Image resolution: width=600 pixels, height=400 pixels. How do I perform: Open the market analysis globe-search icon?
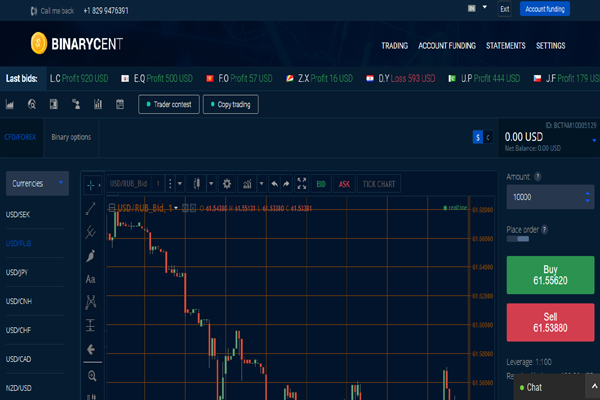click(x=32, y=104)
